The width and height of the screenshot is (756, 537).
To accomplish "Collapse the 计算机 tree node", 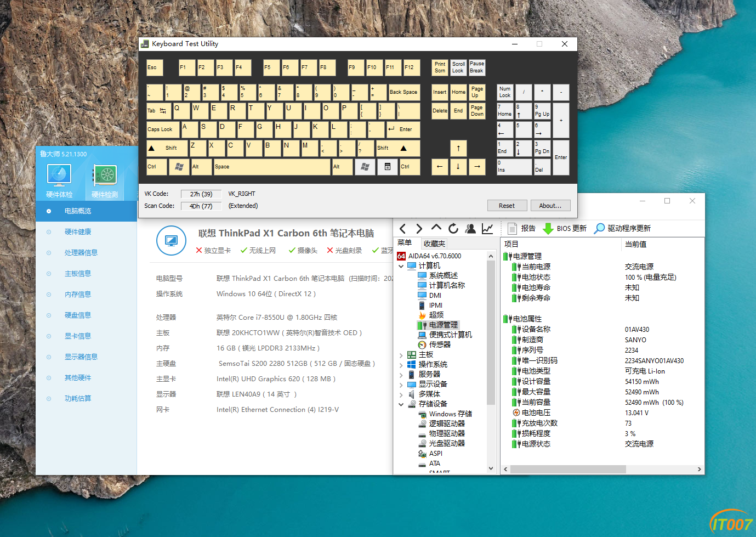I will [x=401, y=266].
